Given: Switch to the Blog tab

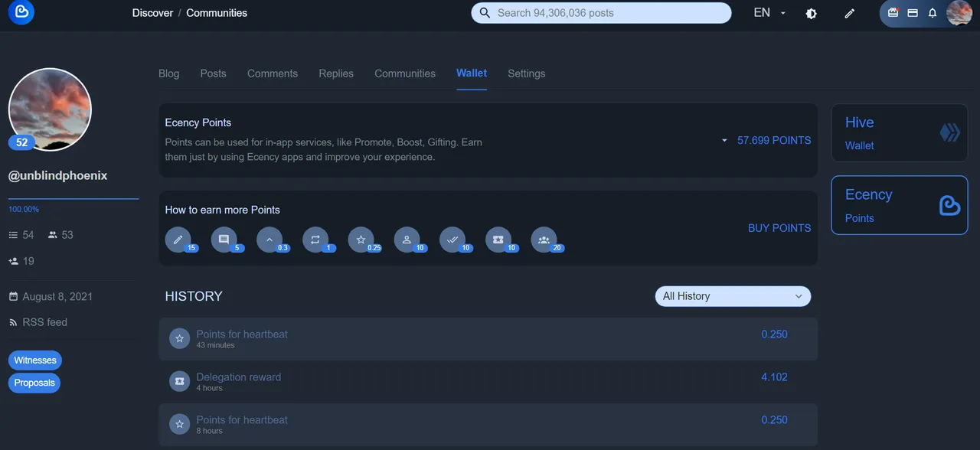Looking at the screenshot, I should (168, 73).
